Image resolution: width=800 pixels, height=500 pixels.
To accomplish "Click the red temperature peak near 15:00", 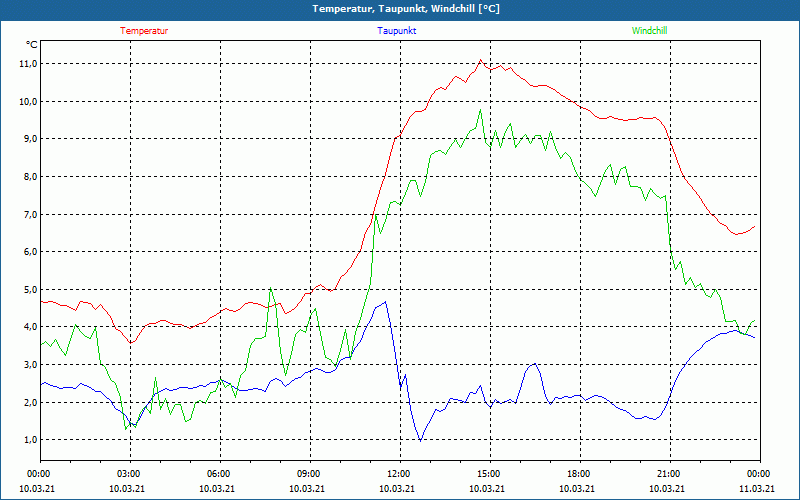I will (x=480, y=60).
